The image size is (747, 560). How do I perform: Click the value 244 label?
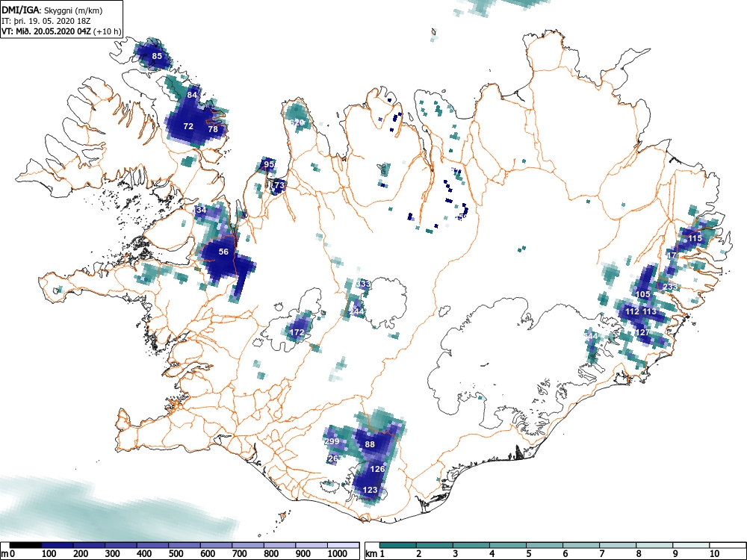(x=356, y=311)
